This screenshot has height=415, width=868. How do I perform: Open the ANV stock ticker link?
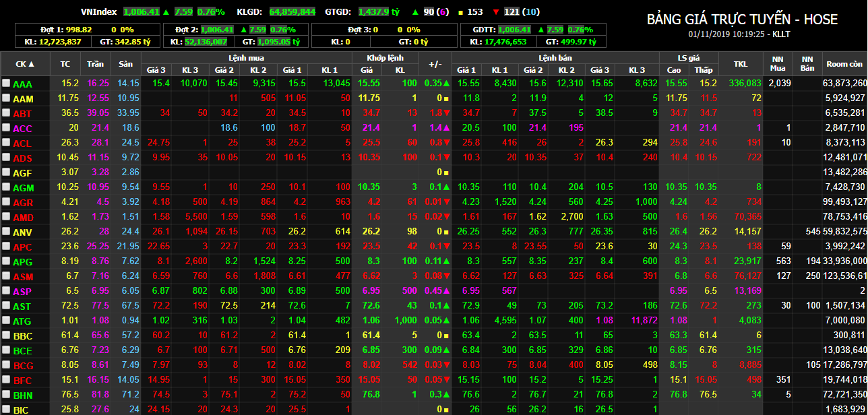[x=22, y=232]
